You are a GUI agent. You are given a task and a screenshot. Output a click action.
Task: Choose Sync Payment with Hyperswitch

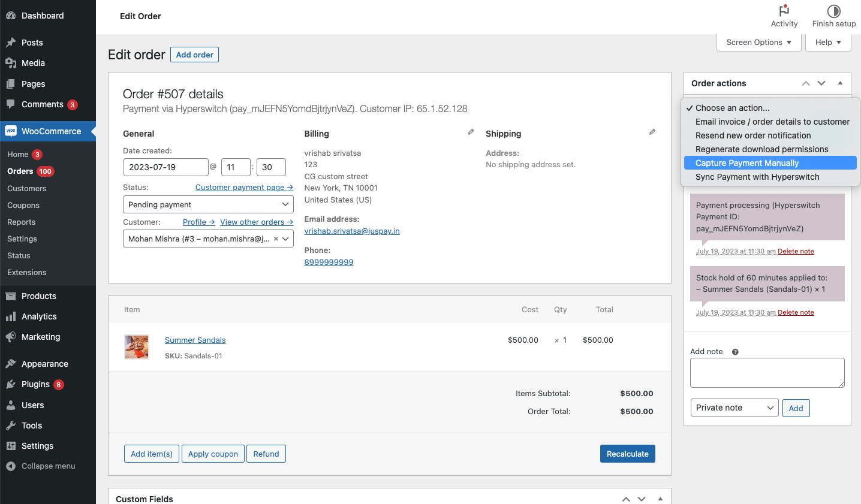coord(757,177)
